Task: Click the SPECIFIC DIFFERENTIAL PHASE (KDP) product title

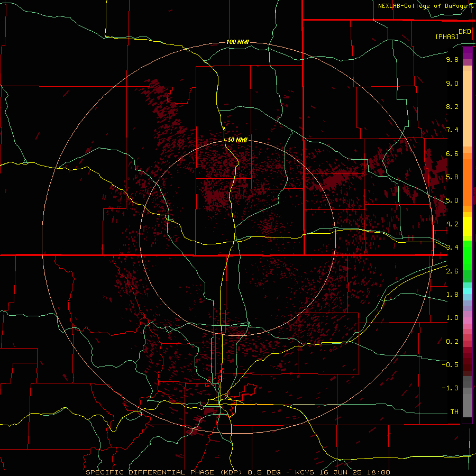Action: (164, 472)
